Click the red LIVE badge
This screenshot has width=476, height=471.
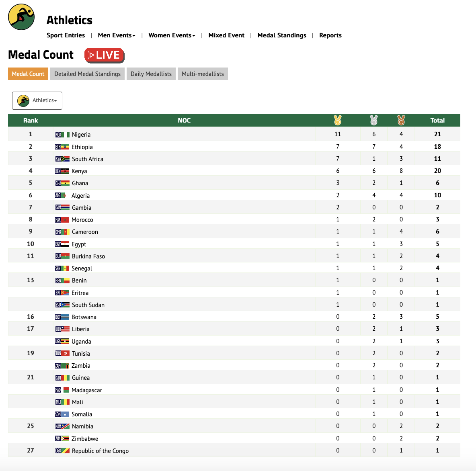pyautogui.click(x=104, y=55)
